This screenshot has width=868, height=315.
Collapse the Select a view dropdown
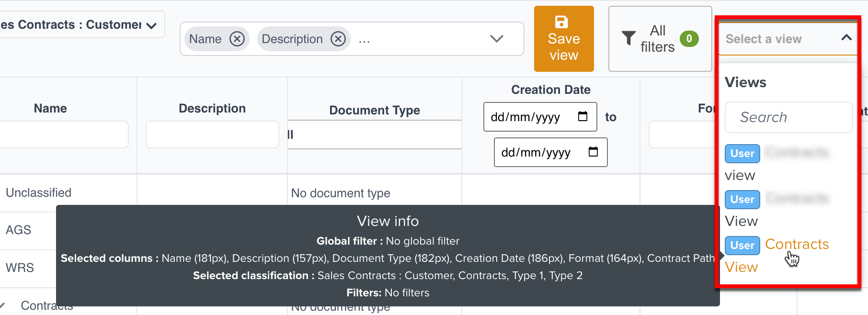[x=846, y=38]
